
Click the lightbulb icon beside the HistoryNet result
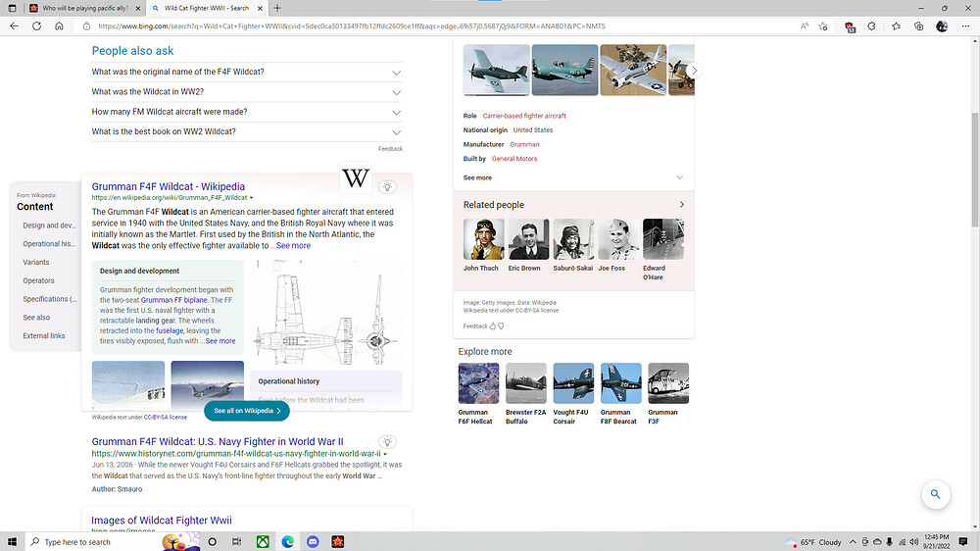(x=387, y=441)
